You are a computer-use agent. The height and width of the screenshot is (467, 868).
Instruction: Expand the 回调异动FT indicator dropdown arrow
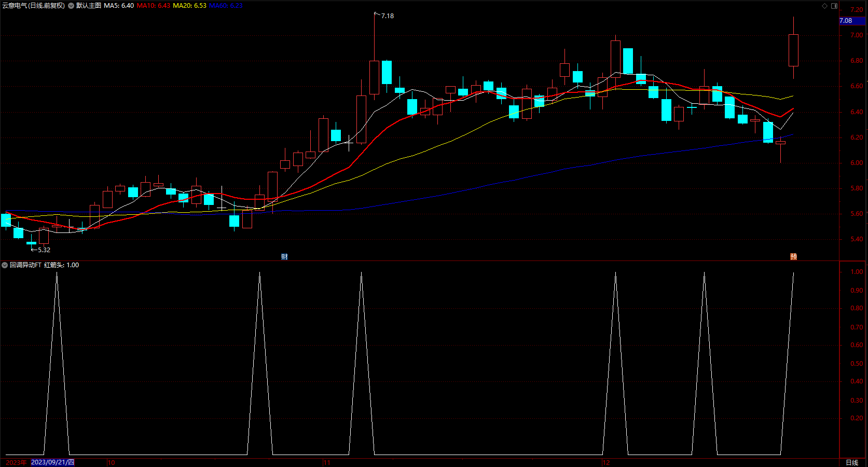click(x=5, y=265)
